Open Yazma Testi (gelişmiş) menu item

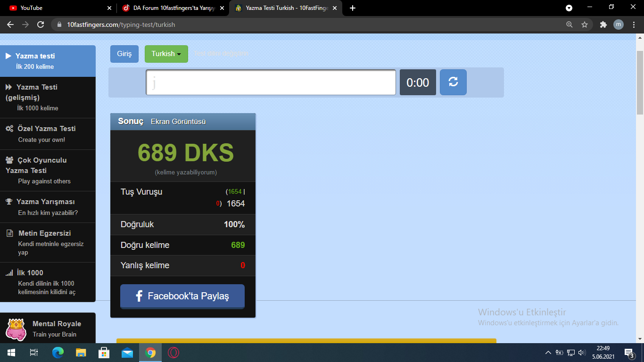click(48, 98)
